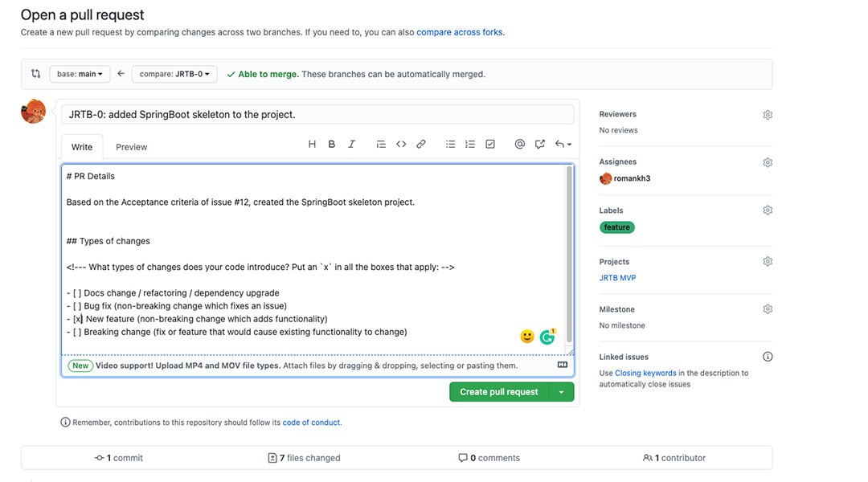868x482 pixels.
Task: Open the Reviewers gear settings
Action: coord(768,115)
